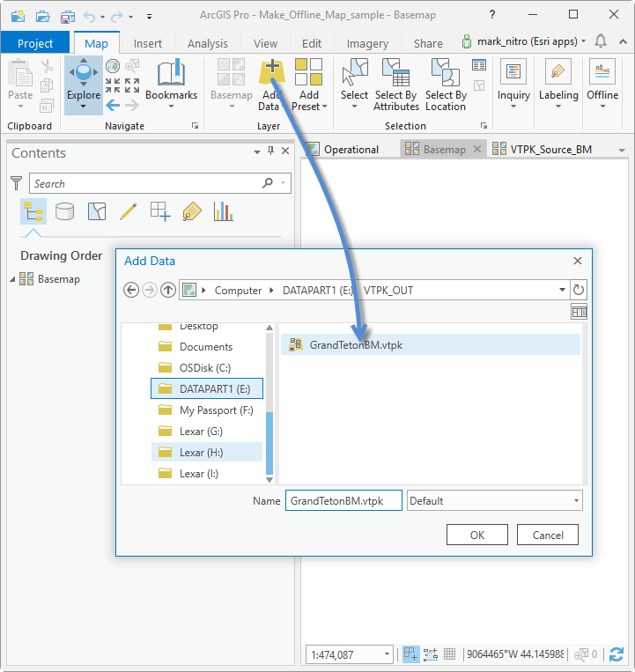Click the folder tree scrollbar thumb
Viewport: 635px width, 672px height.
pos(270,442)
